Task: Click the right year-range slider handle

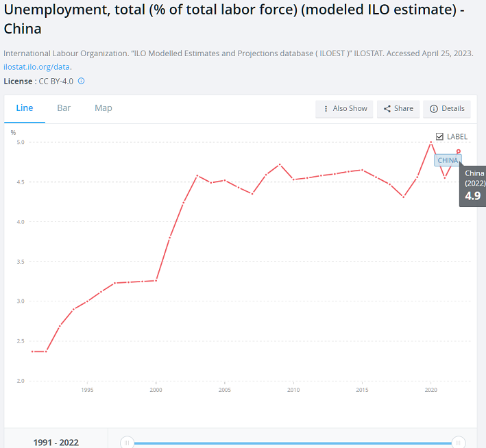Action: pyautogui.click(x=459, y=443)
